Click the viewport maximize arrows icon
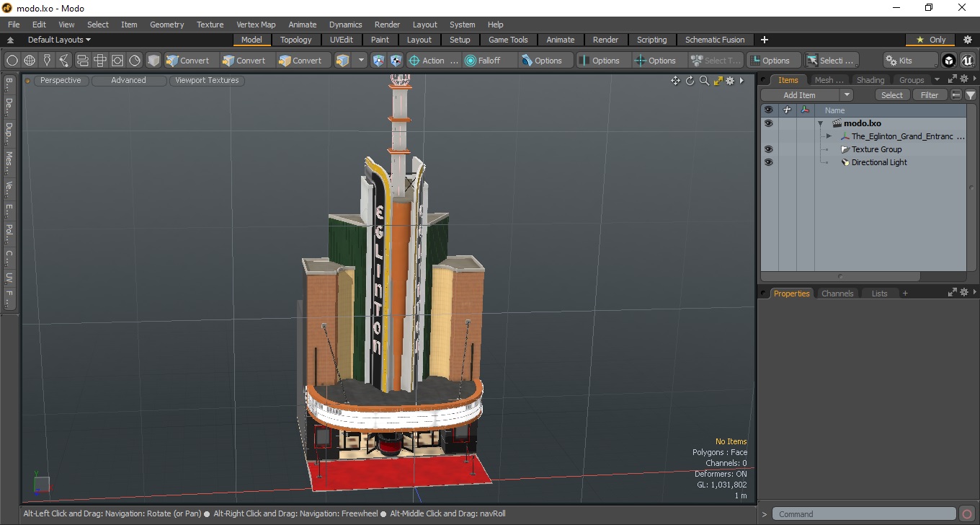The width and height of the screenshot is (980, 525). click(718, 81)
